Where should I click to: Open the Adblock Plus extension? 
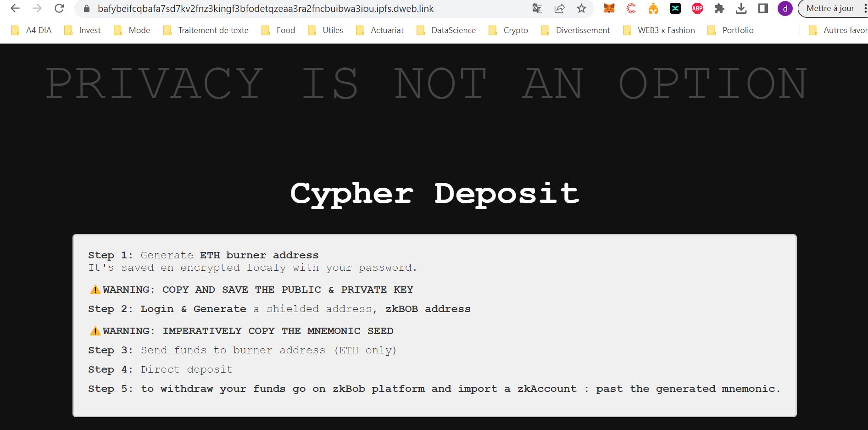pyautogui.click(x=697, y=8)
